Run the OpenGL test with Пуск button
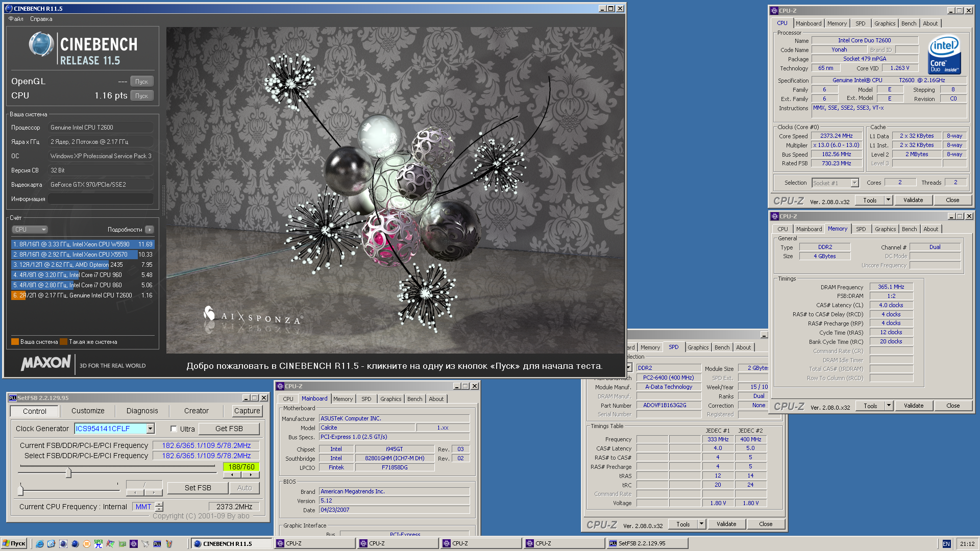The height and width of the screenshot is (551, 980). point(141,82)
